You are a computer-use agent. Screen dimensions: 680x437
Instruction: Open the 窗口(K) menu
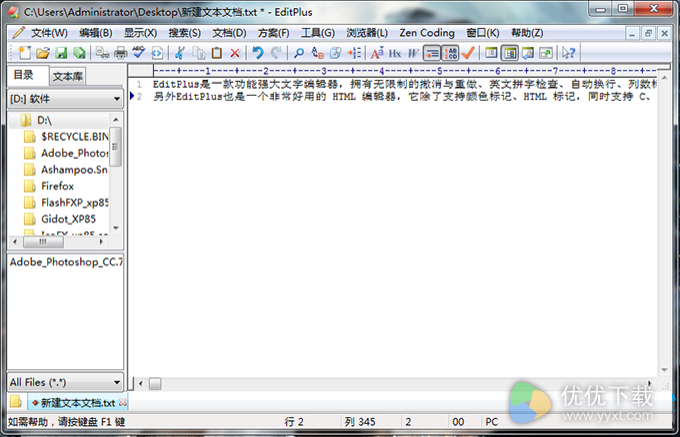(x=483, y=33)
